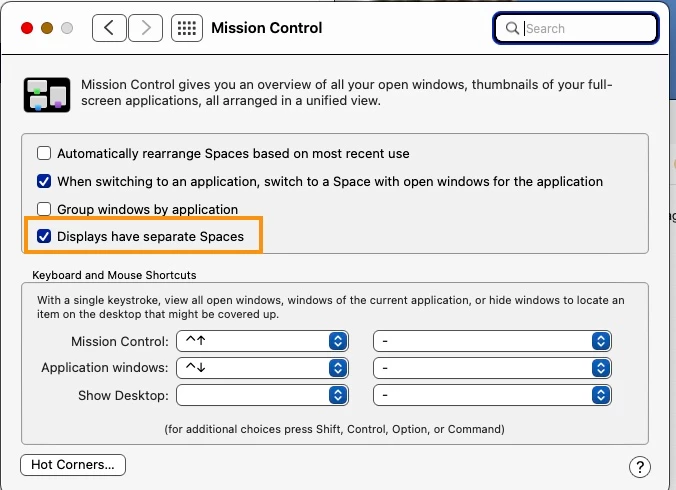This screenshot has width=676, height=490.
Task: Enable Group windows by application
Action: click(x=44, y=209)
